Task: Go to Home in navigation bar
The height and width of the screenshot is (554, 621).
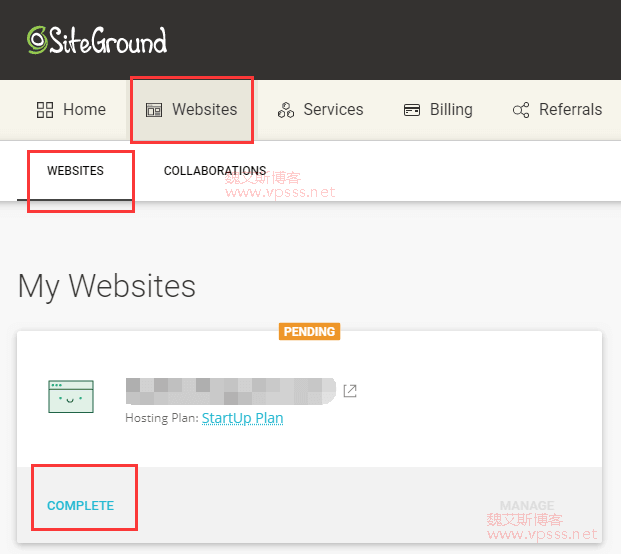Action: coord(84,110)
